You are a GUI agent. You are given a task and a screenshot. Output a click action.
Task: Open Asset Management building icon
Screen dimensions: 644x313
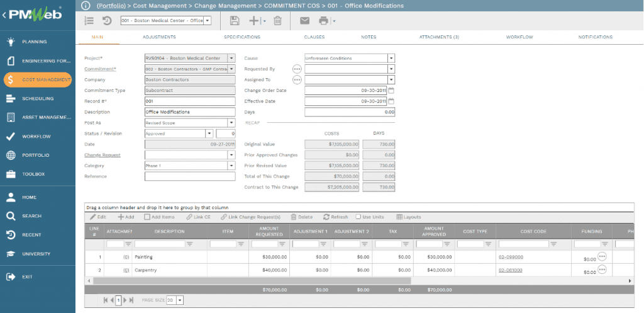(x=11, y=118)
